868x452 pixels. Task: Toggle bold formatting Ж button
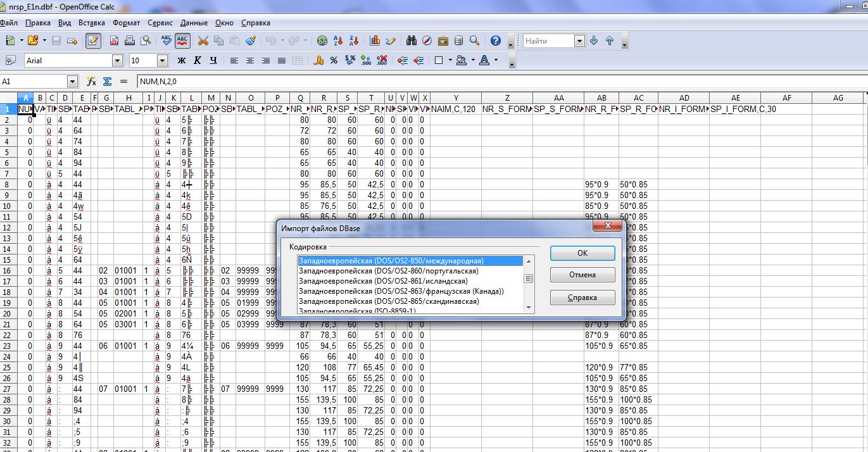tap(182, 61)
